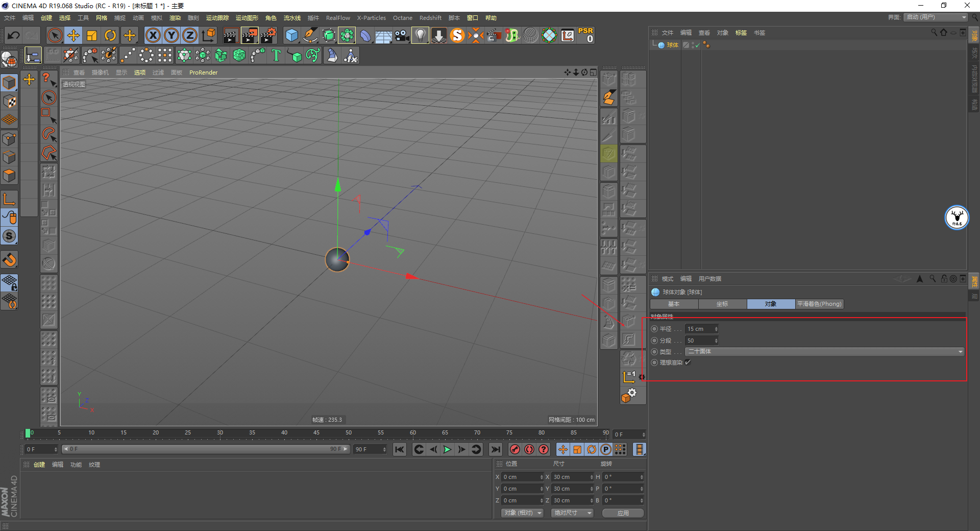This screenshot has height=531, width=980.
Task: Click frame 45 on the timeline ruler
Action: 316,433
